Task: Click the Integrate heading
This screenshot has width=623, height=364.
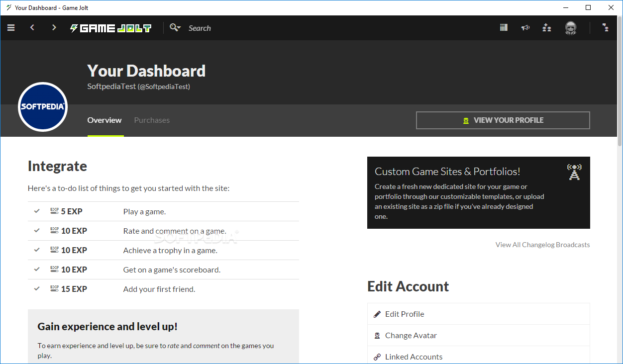Action: pyautogui.click(x=57, y=166)
